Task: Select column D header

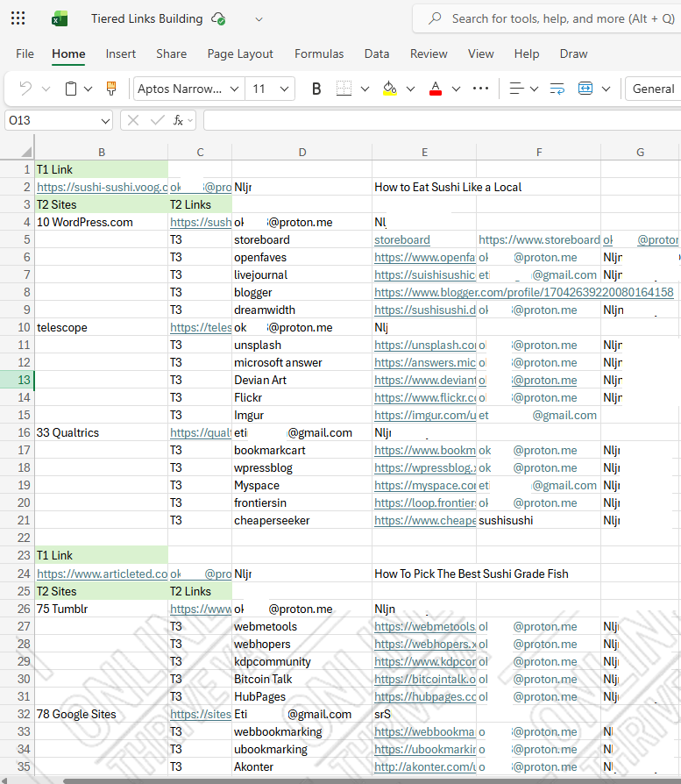Action: [301, 152]
